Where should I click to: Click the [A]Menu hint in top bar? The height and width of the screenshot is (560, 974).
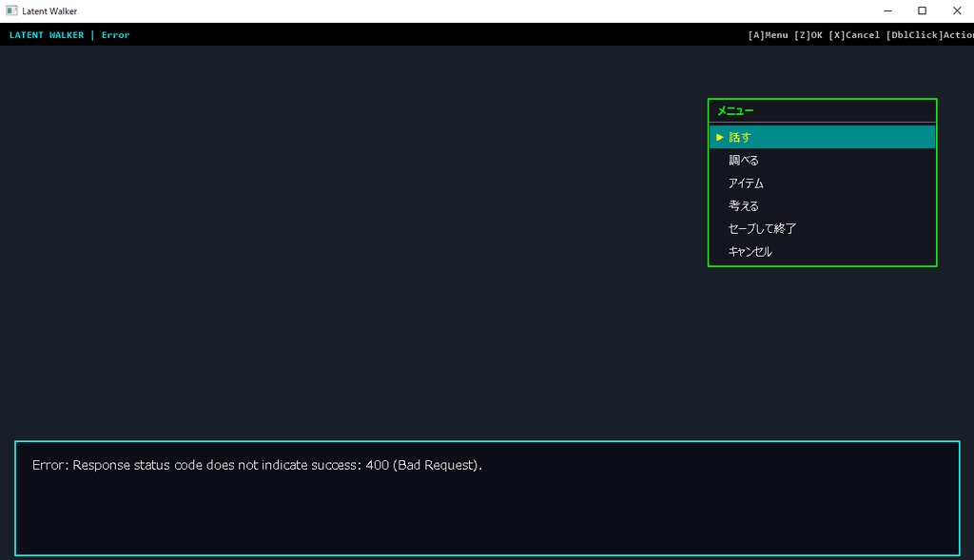pos(768,35)
